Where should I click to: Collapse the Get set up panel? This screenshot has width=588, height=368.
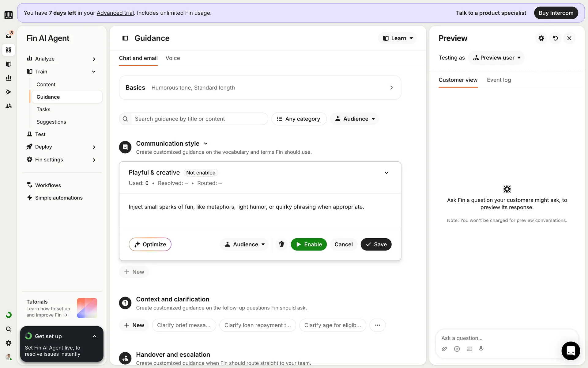click(94, 336)
